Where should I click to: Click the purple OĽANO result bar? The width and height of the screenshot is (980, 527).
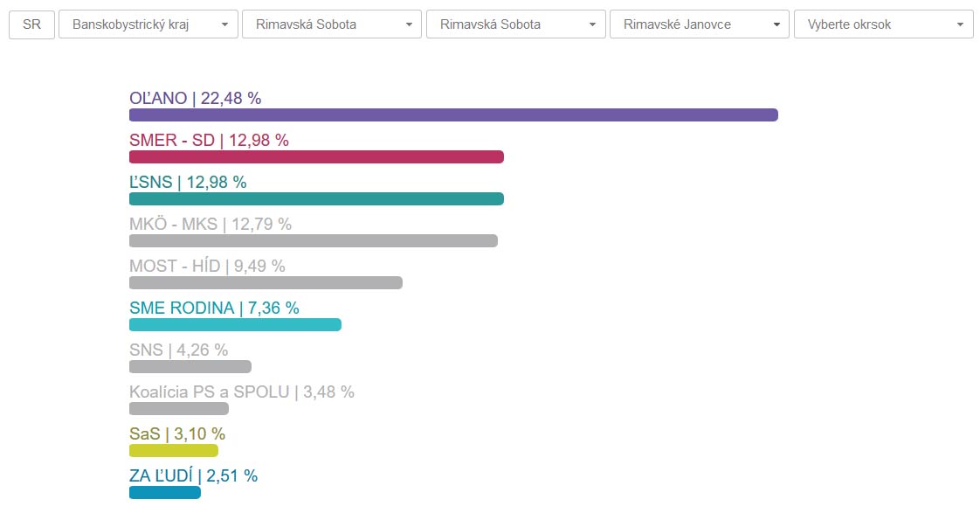[453, 115]
